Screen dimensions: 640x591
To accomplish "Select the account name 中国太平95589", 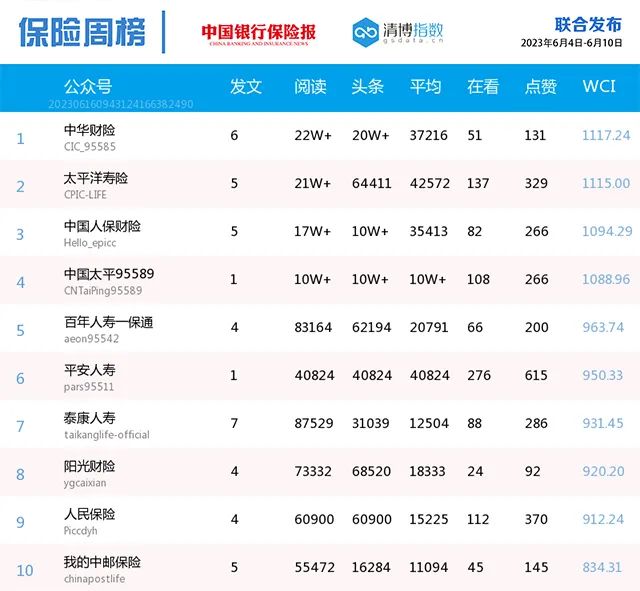I will (x=109, y=274).
